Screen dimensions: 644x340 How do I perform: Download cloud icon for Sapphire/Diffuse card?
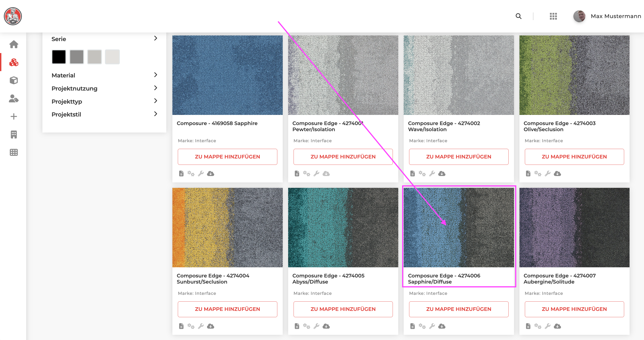(x=442, y=326)
